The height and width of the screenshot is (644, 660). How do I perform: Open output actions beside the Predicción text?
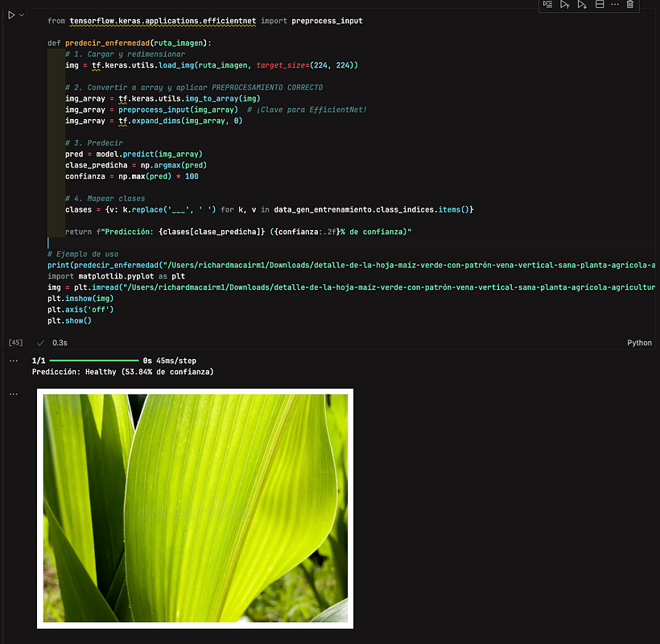click(x=14, y=361)
